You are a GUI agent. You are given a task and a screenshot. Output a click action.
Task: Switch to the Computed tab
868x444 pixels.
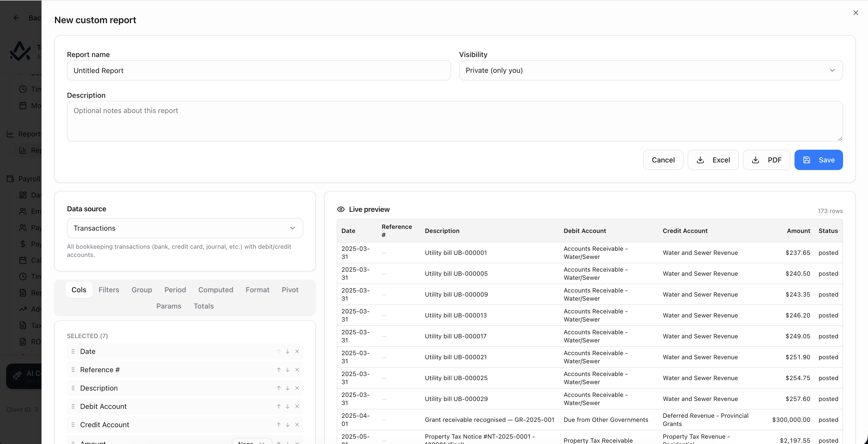[x=216, y=290]
